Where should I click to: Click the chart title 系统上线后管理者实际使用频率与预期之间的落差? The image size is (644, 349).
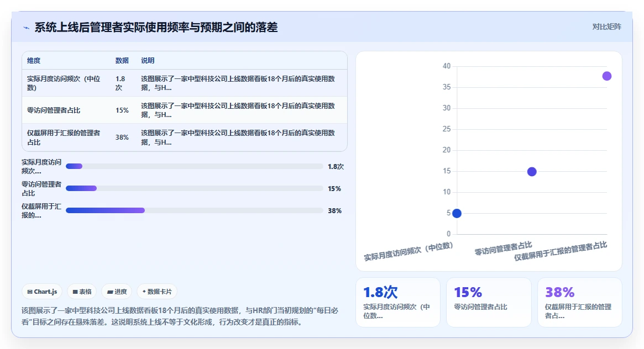tap(156, 28)
